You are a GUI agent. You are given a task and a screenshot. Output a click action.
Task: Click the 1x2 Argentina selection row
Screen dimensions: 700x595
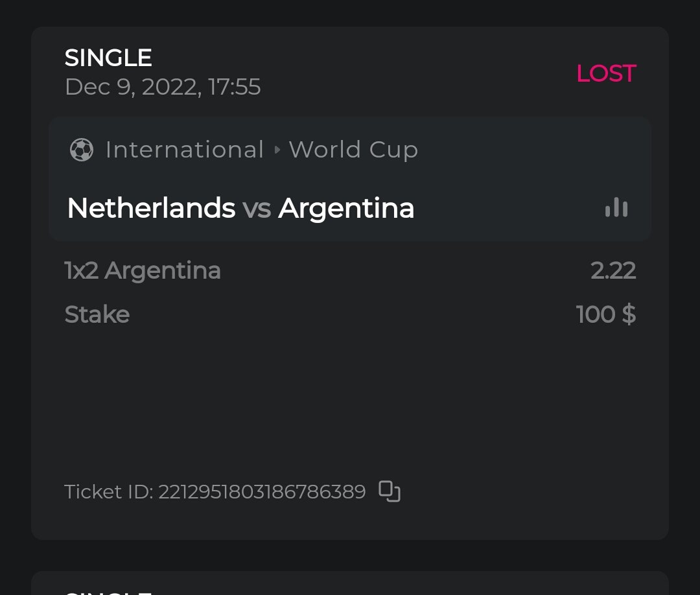coord(143,270)
